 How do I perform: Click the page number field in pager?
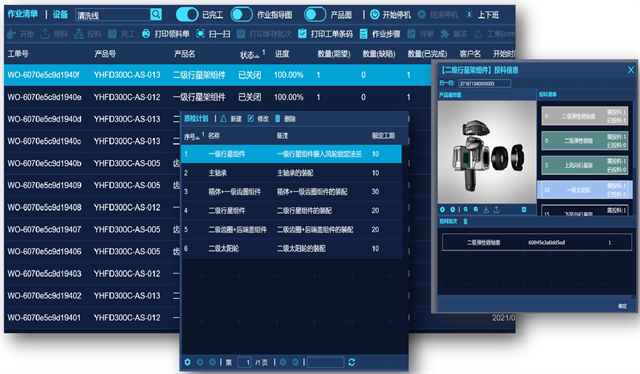[x=244, y=362]
